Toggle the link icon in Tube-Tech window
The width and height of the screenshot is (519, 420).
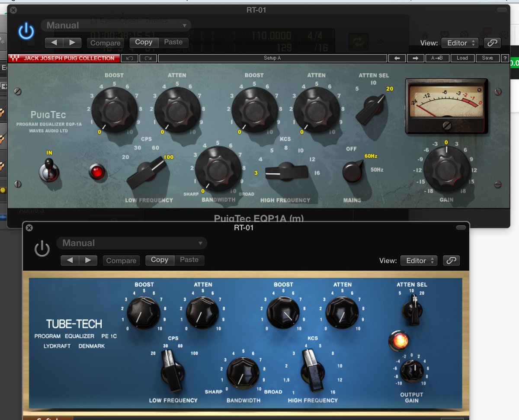[451, 260]
